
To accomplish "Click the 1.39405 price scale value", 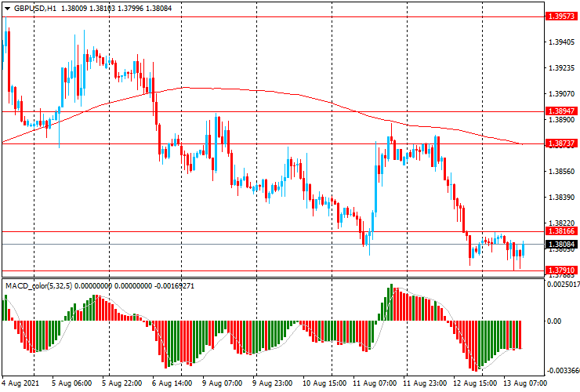I will (561, 42).
